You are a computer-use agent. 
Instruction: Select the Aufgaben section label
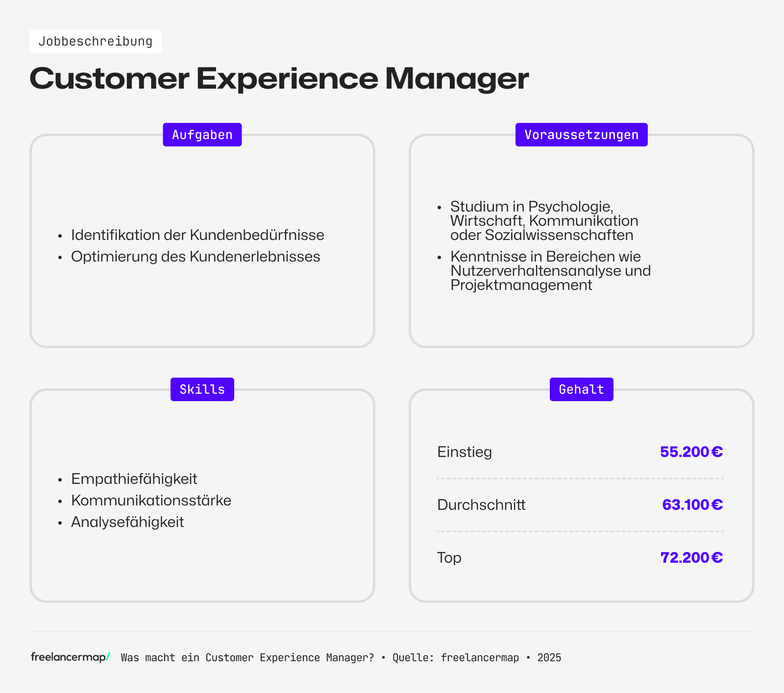point(202,135)
